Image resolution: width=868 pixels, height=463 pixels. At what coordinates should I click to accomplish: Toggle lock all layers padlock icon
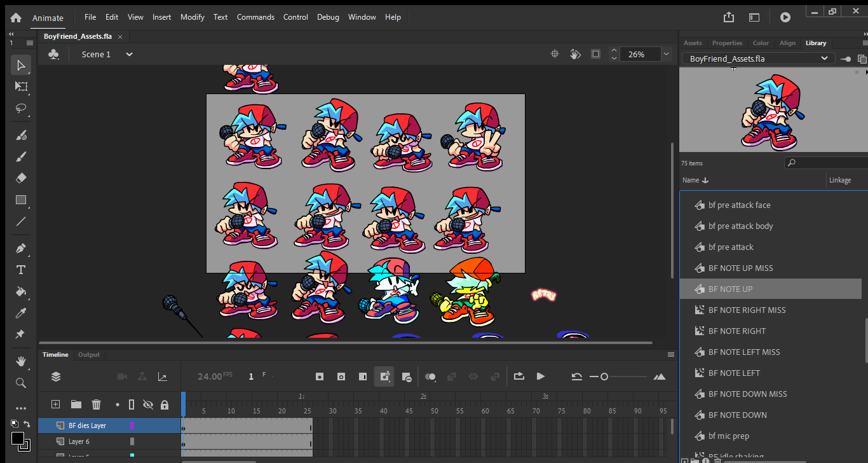(165, 404)
